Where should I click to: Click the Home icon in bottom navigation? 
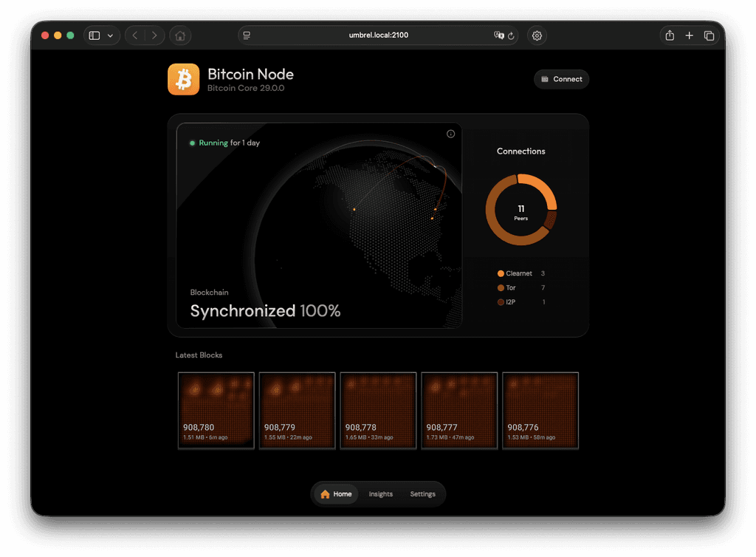click(325, 493)
